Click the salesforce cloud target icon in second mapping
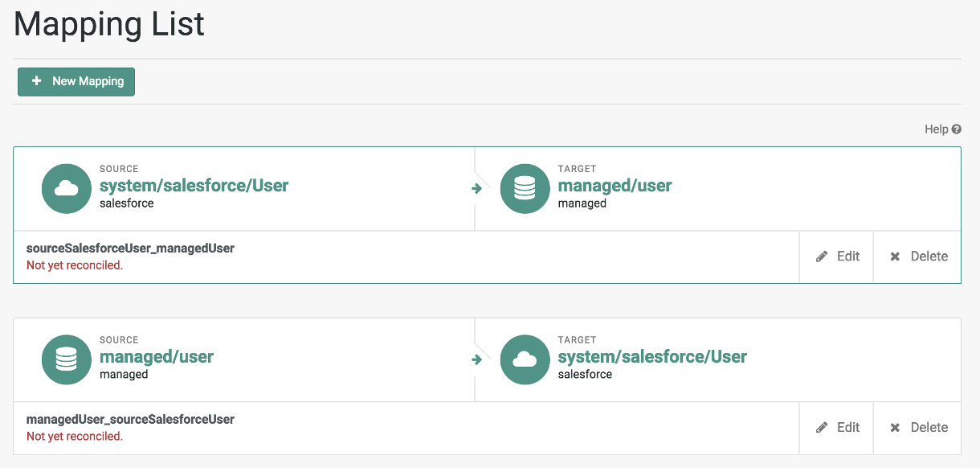980x468 pixels. pyautogui.click(x=525, y=360)
